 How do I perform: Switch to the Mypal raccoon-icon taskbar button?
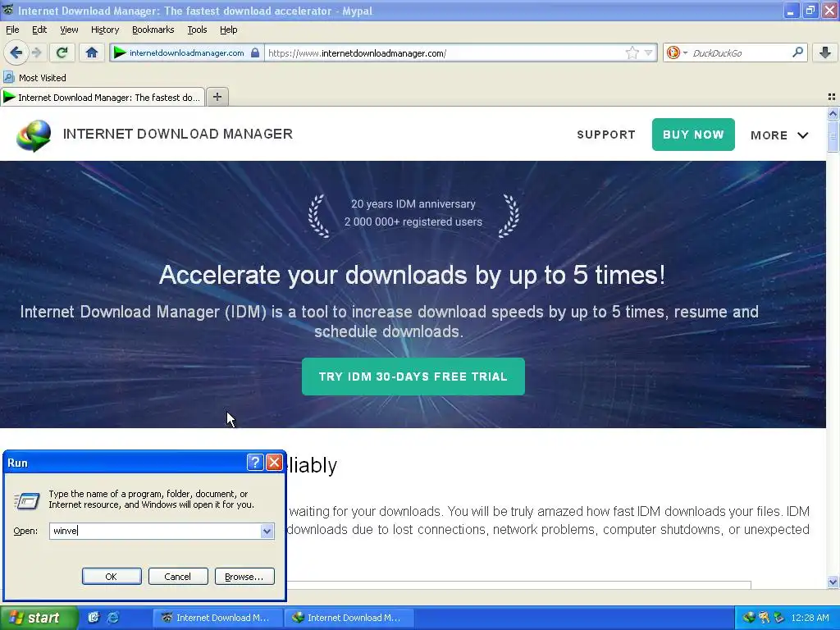(x=217, y=618)
